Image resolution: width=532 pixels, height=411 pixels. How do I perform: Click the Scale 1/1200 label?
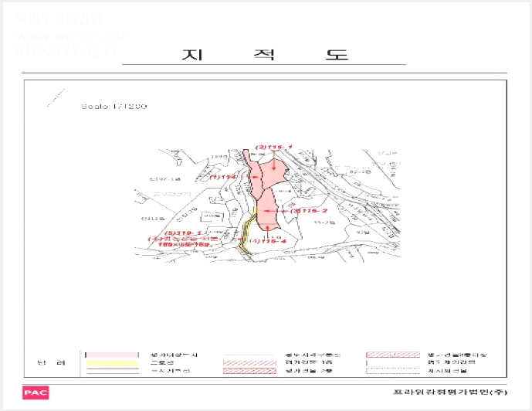(x=114, y=107)
